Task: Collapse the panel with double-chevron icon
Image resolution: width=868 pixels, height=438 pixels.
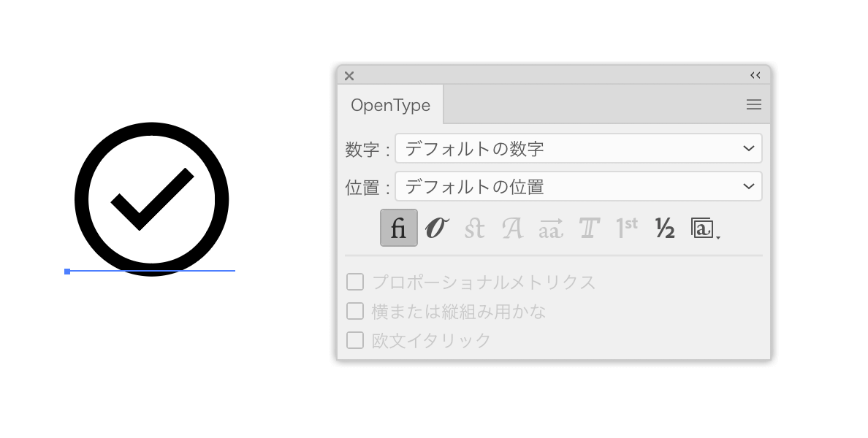Action: tap(755, 75)
